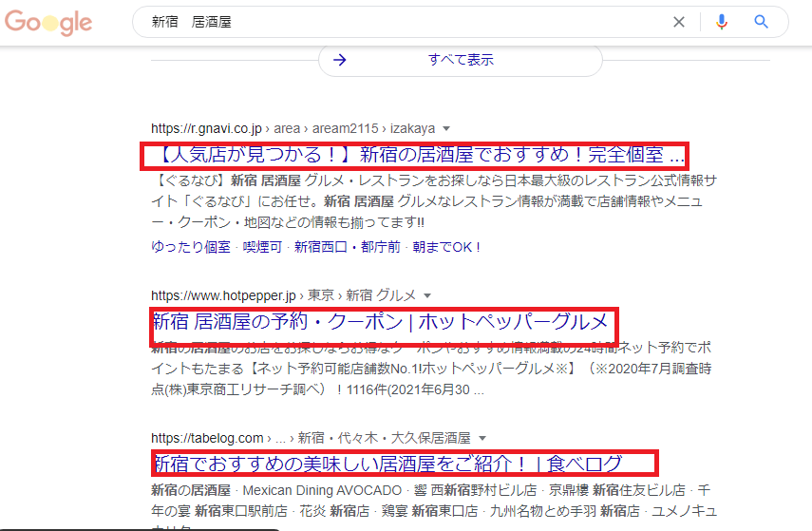Click the https://www.hotpepper.jp URL text
Image resolution: width=812 pixels, height=531 pixels.
click(223, 295)
